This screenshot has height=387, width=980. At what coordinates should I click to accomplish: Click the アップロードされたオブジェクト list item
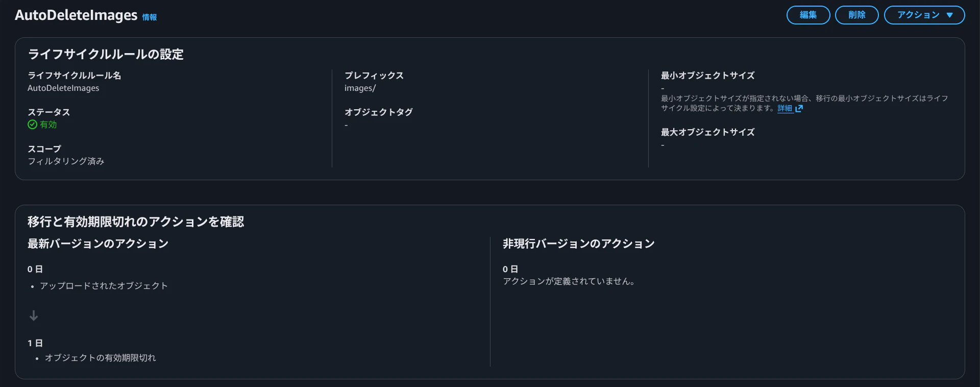point(104,286)
